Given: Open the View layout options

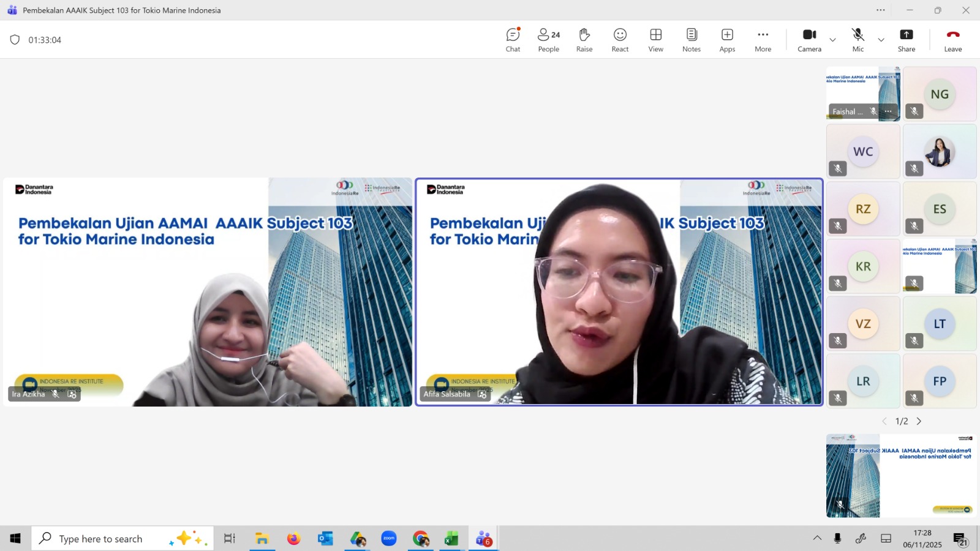Looking at the screenshot, I should pyautogui.click(x=655, y=40).
